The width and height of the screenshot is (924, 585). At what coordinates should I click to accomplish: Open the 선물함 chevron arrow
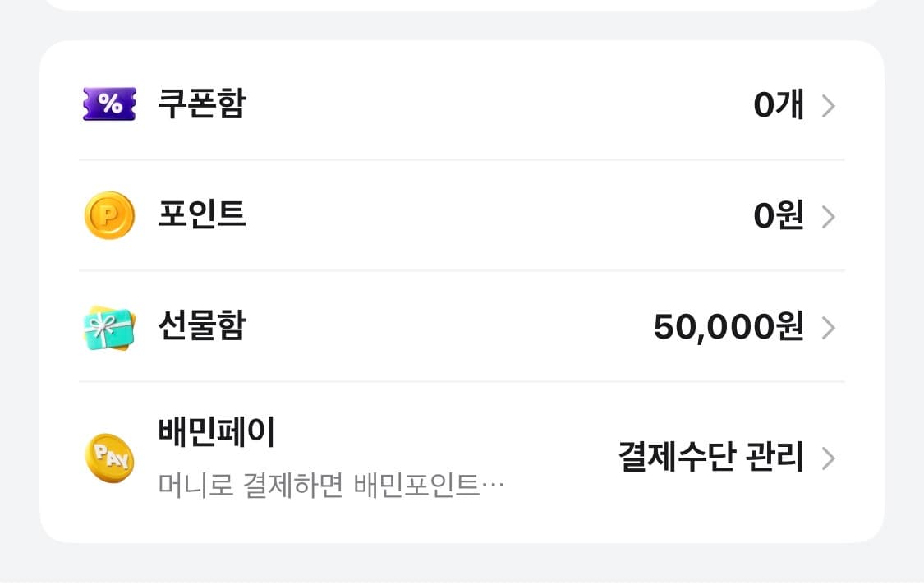(x=829, y=329)
